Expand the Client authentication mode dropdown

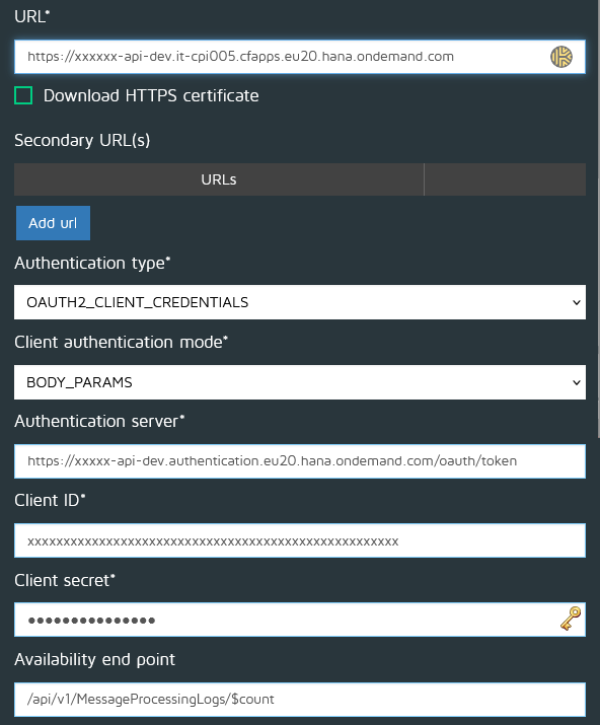299,382
